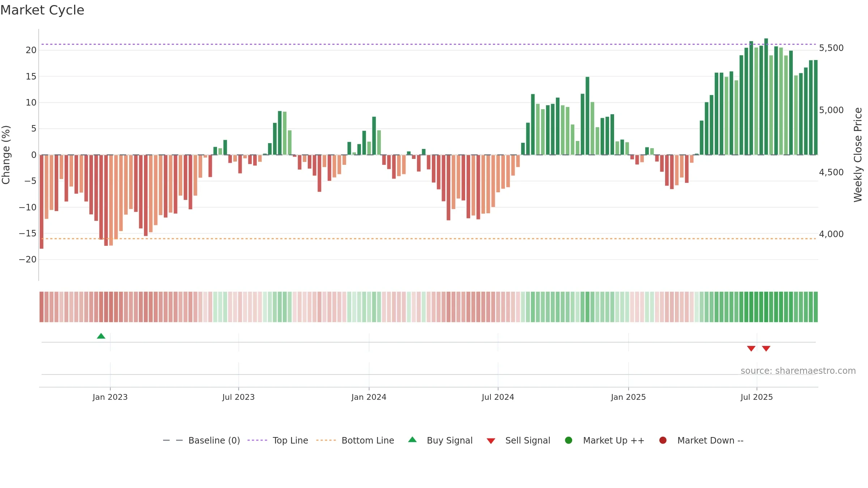Click the source: sharemaestro.com text

click(798, 371)
